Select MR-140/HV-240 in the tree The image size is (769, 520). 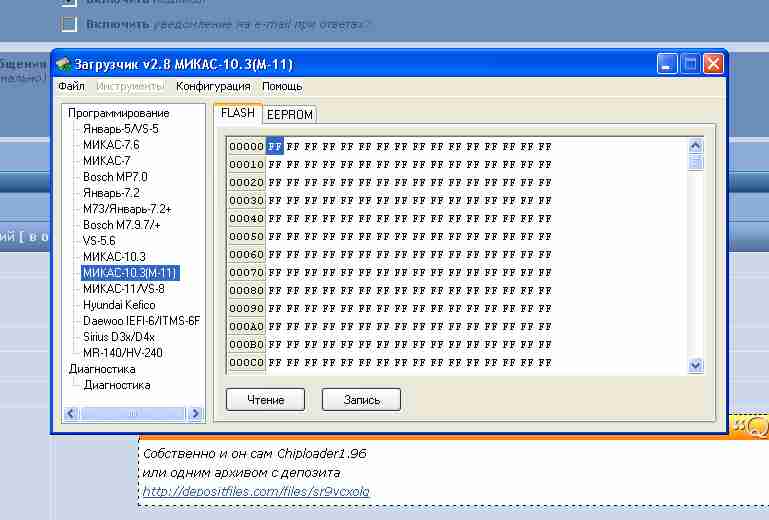pos(123,353)
